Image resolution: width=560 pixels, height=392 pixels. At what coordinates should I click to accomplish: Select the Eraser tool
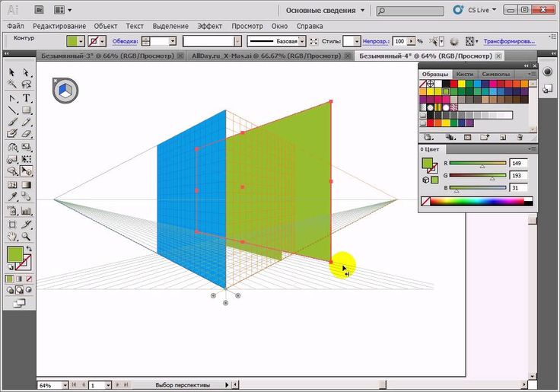[x=26, y=134]
